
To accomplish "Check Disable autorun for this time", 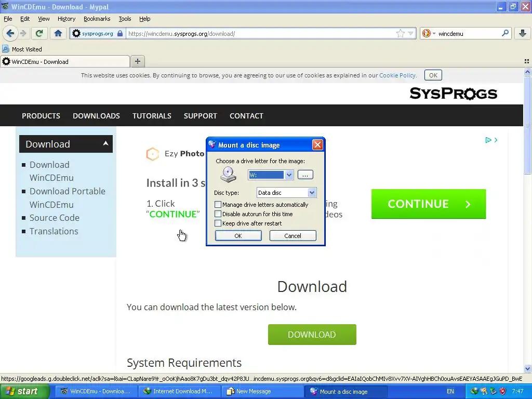I will (x=218, y=214).
